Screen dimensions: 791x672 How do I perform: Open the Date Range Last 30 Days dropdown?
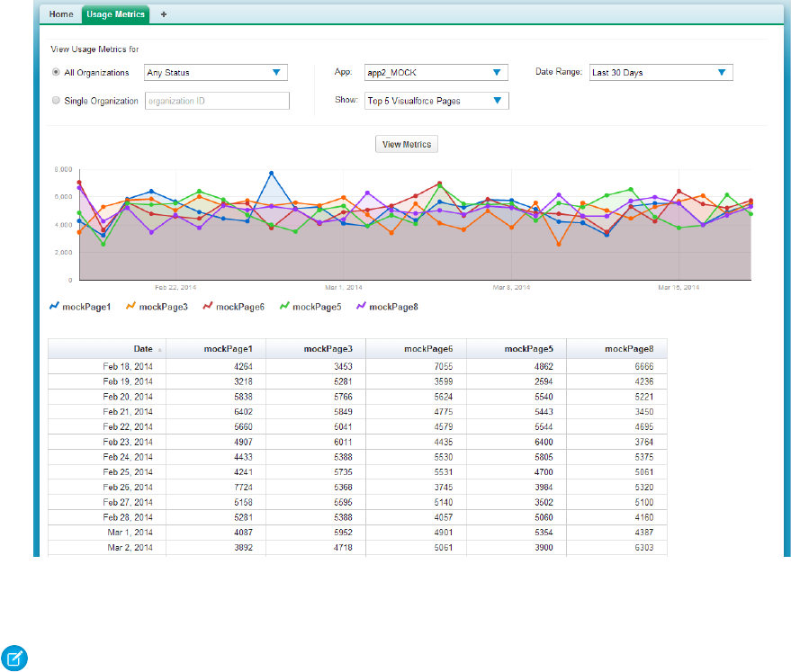tap(660, 73)
